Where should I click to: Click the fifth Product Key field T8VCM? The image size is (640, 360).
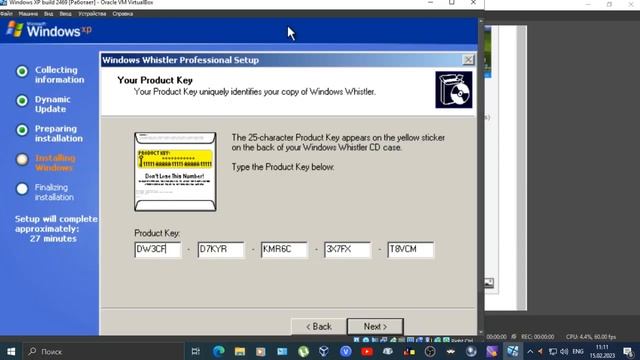411,249
